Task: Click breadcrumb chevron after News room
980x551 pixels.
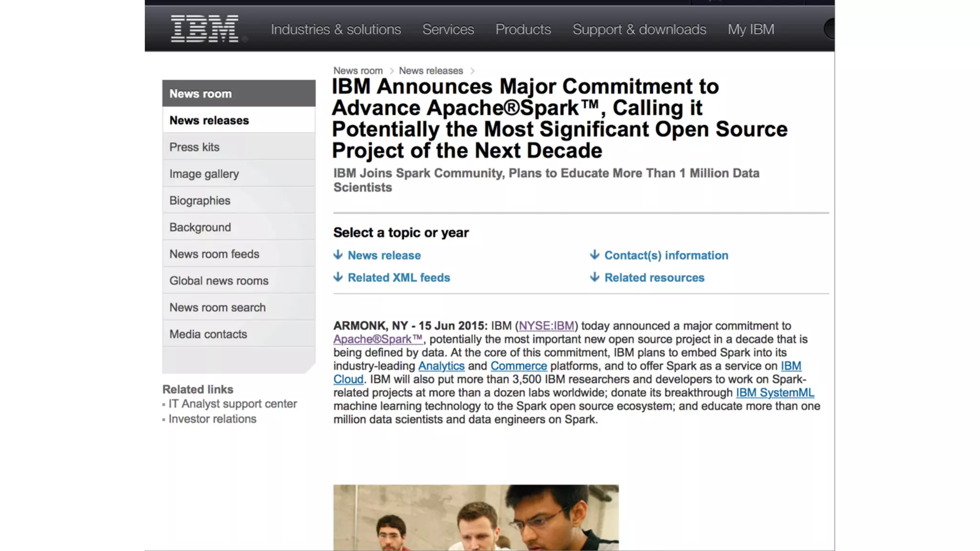Action: [x=391, y=71]
